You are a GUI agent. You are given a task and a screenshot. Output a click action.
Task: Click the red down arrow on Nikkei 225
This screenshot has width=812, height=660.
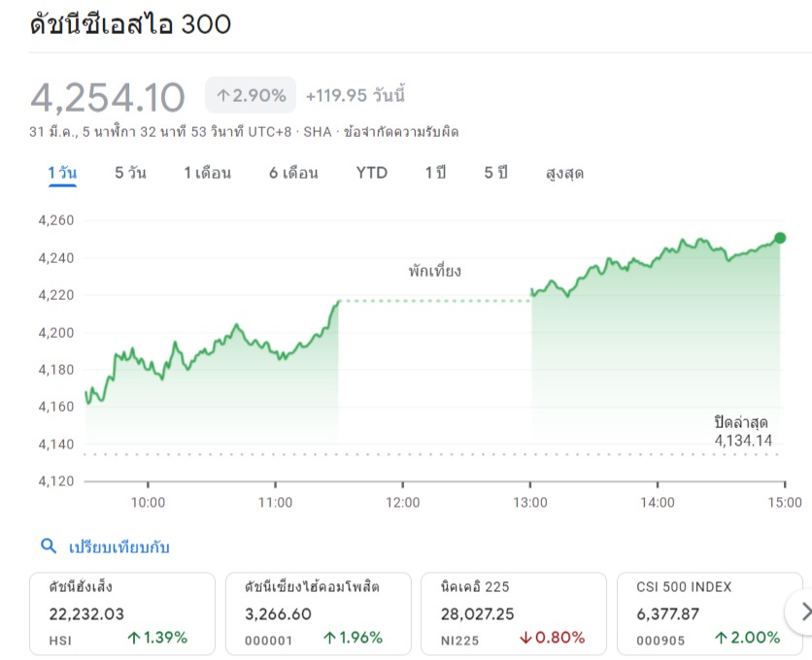tap(525, 638)
